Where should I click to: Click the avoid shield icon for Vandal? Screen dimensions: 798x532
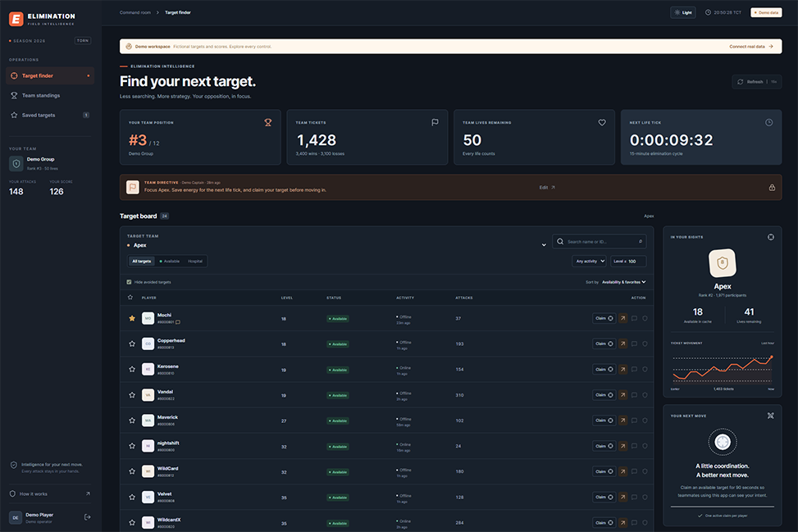point(645,394)
